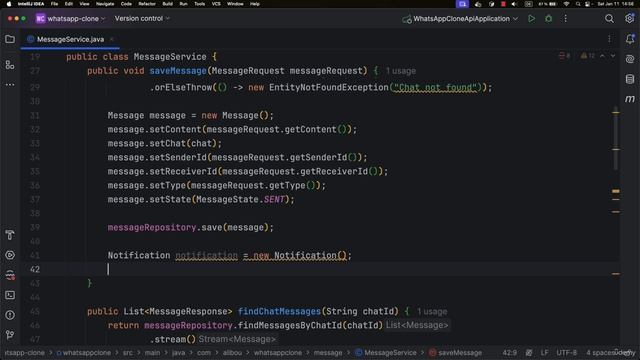Open Version control dropdown
Screen dimensions: 640x360
(142, 18)
